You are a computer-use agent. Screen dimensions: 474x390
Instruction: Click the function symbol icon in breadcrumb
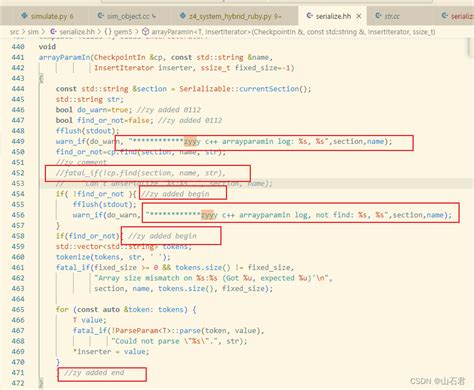click(x=145, y=32)
